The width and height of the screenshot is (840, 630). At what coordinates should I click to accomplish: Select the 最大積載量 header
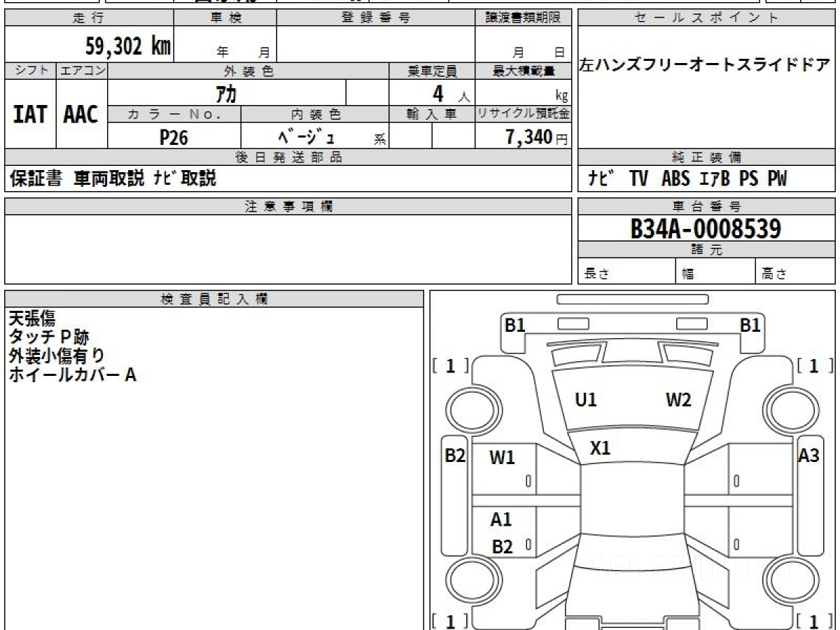coord(523,71)
